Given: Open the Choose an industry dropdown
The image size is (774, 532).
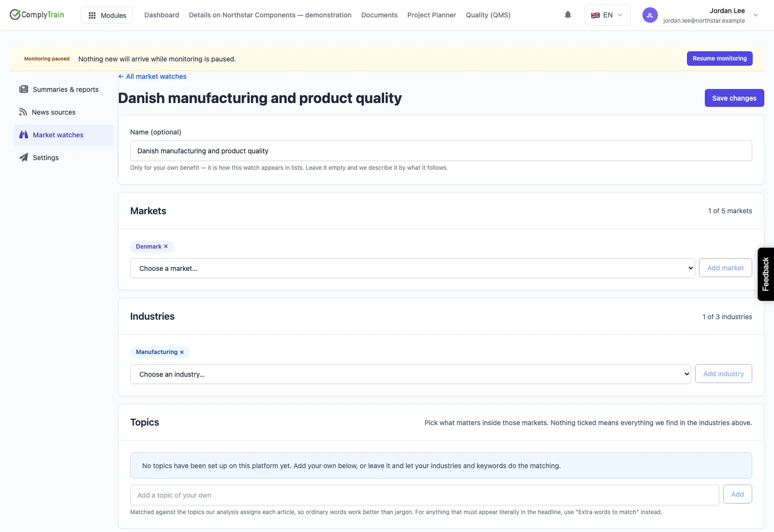Looking at the screenshot, I should click(x=410, y=374).
